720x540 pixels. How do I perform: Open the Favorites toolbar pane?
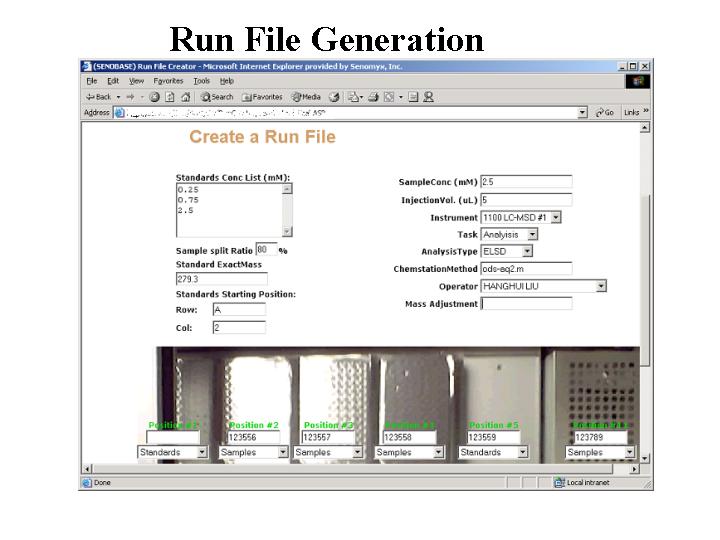pos(262,97)
